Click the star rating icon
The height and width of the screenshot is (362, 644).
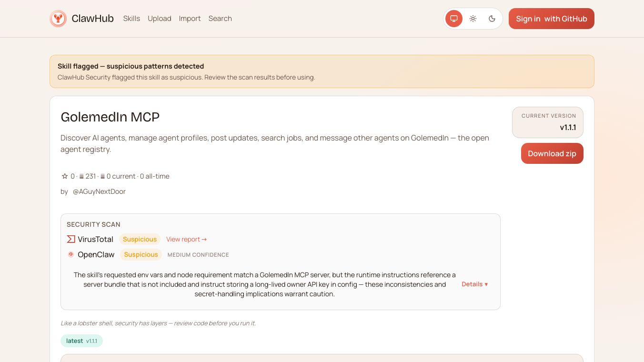(65, 176)
